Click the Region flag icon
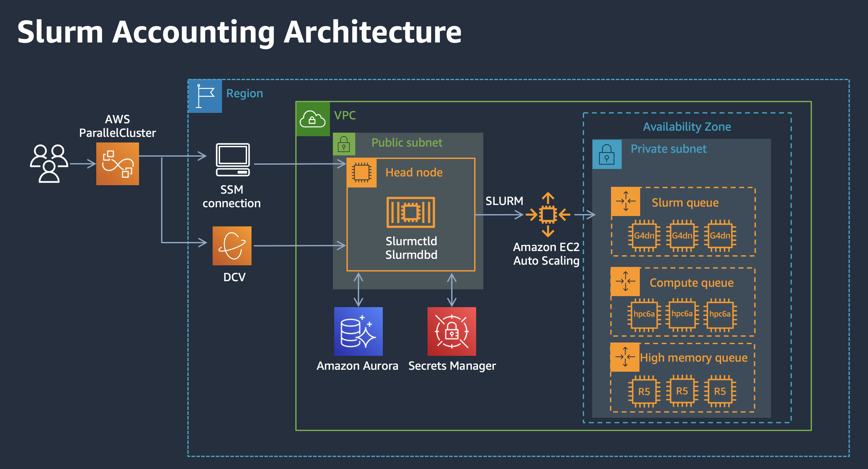Viewport: 868px width, 469px height. 205,96
